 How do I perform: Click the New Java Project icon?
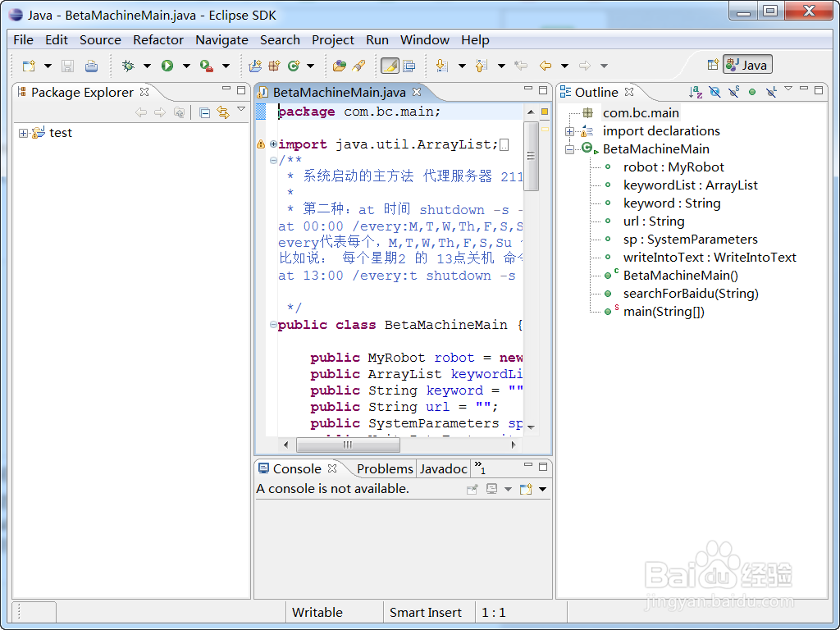click(256, 66)
